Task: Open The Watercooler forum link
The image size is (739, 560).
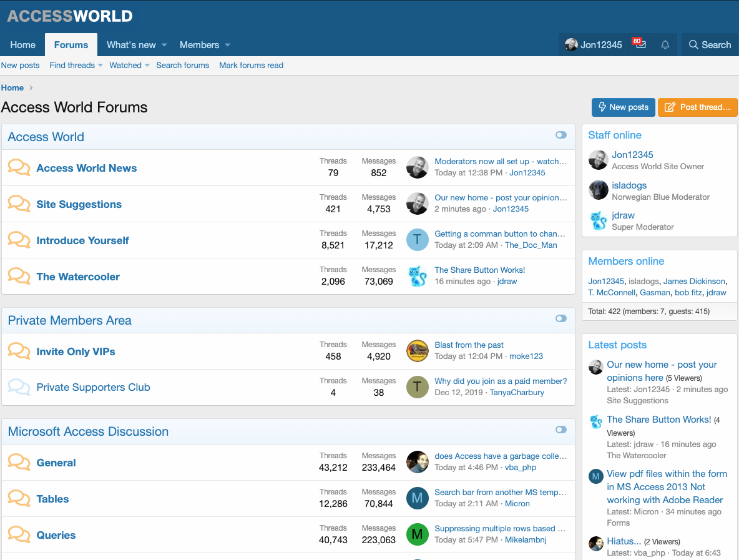Action: (78, 277)
